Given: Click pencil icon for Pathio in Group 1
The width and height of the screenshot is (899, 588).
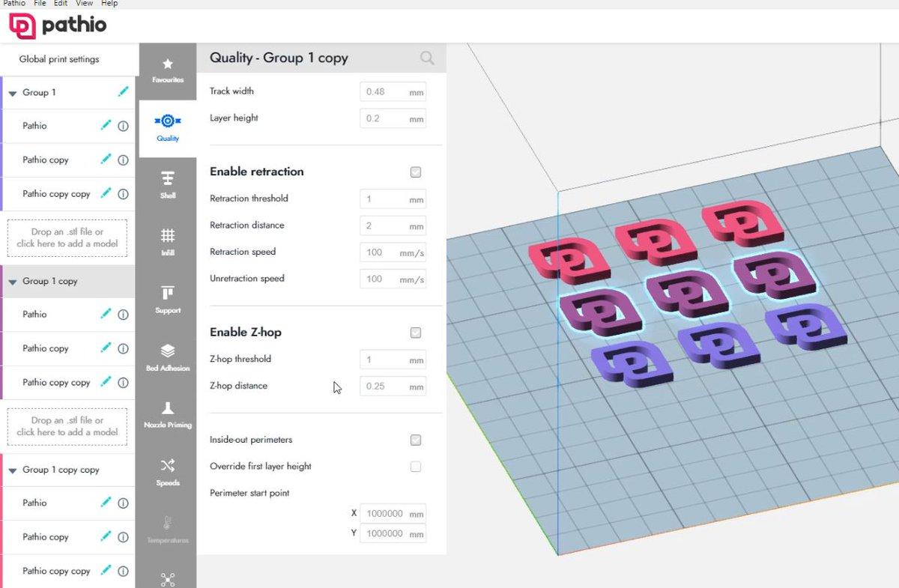Looking at the screenshot, I should point(106,126).
